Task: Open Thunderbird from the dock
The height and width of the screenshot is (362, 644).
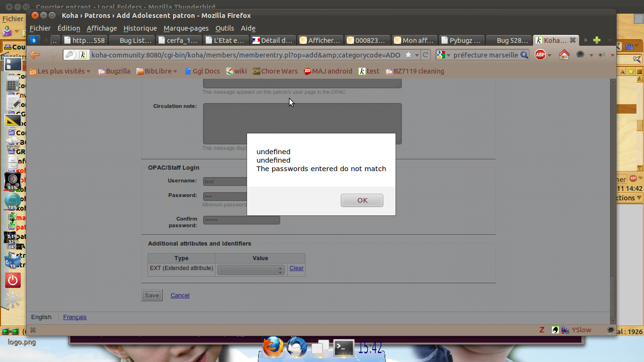Action: click(x=297, y=348)
